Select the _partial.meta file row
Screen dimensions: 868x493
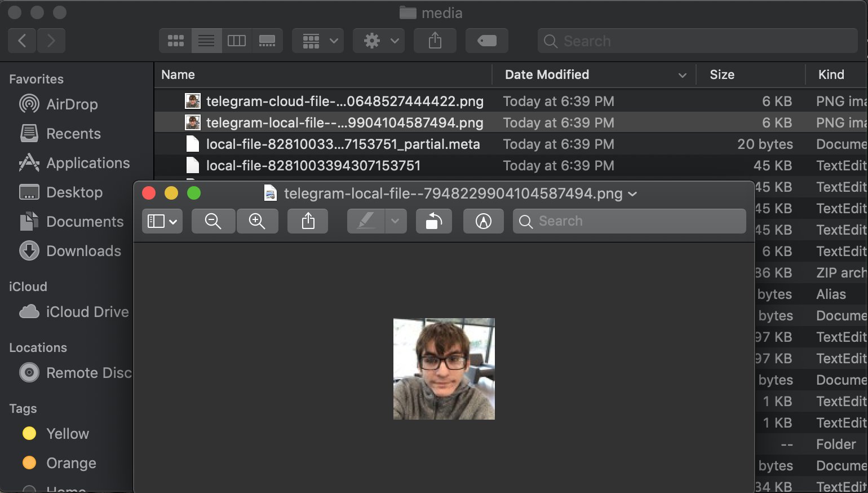(511, 144)
